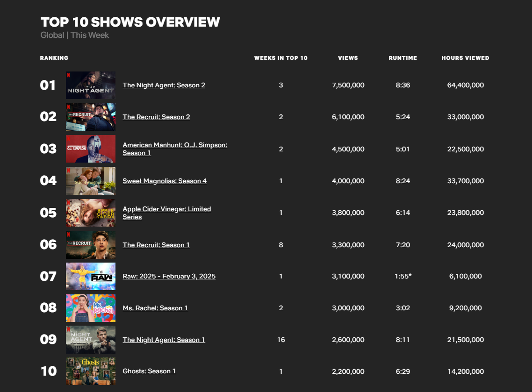The width and height of the screenshot is (532, 392).
Task: Click the 3,100,000 views value
Action: pos(348,277)
